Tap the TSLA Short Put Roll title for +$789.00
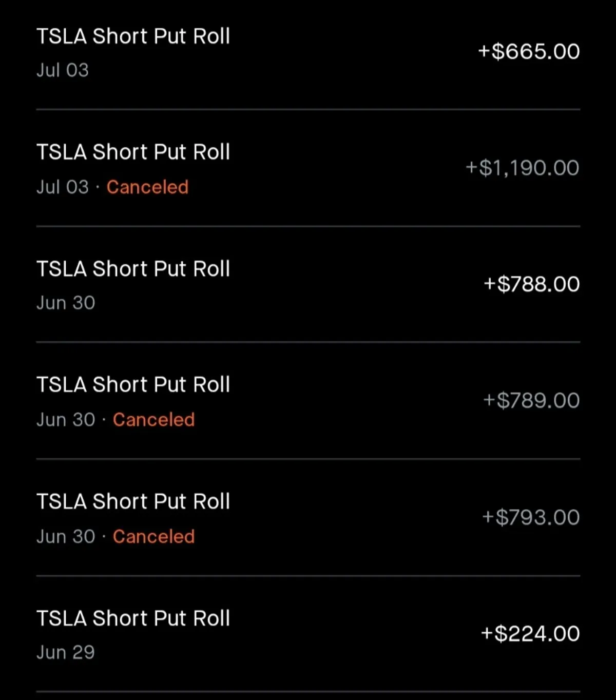This screenshot has width=616, height=700. [x=133, y=385]
